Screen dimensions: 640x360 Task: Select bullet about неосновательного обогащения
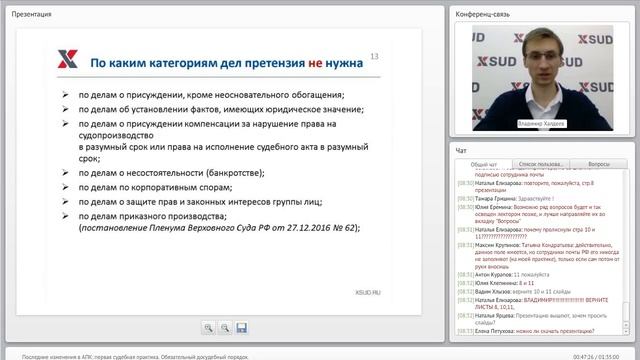click(211, 95)
